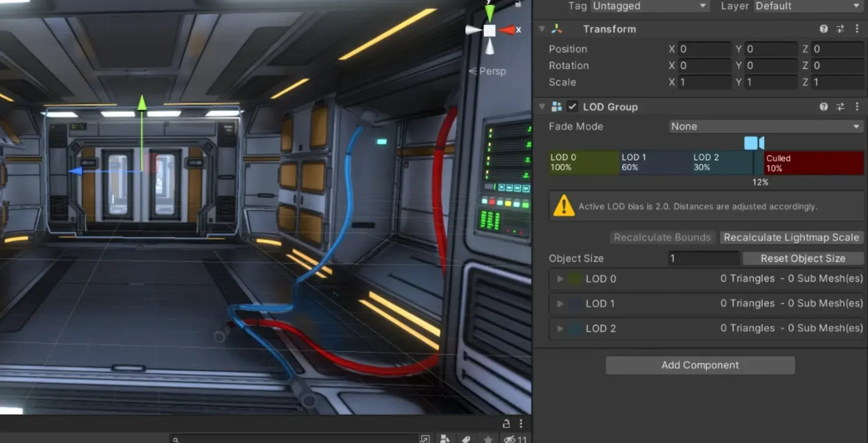Image resolution: width=868 pixels, height=443 pixels.
Task: Toggle the project panel lock icon
Action: coord(506,423)
